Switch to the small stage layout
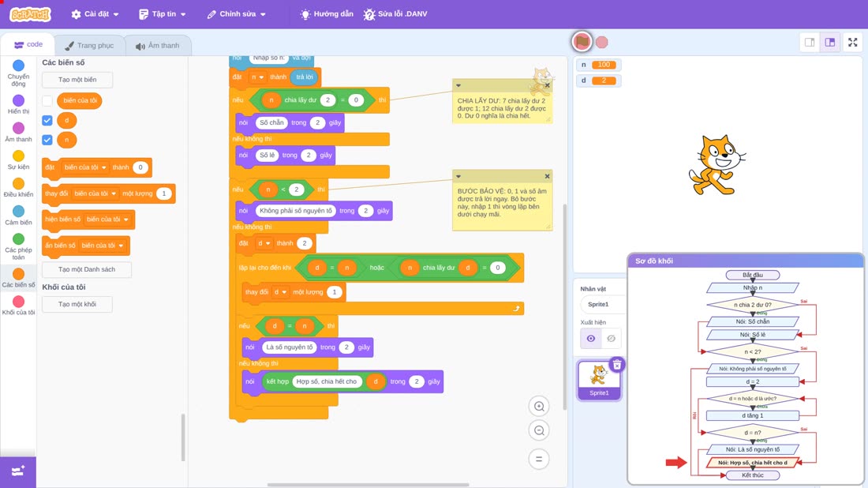Image resolution: width=868 pixels, height=488 pixels. (x=810, y=42)
